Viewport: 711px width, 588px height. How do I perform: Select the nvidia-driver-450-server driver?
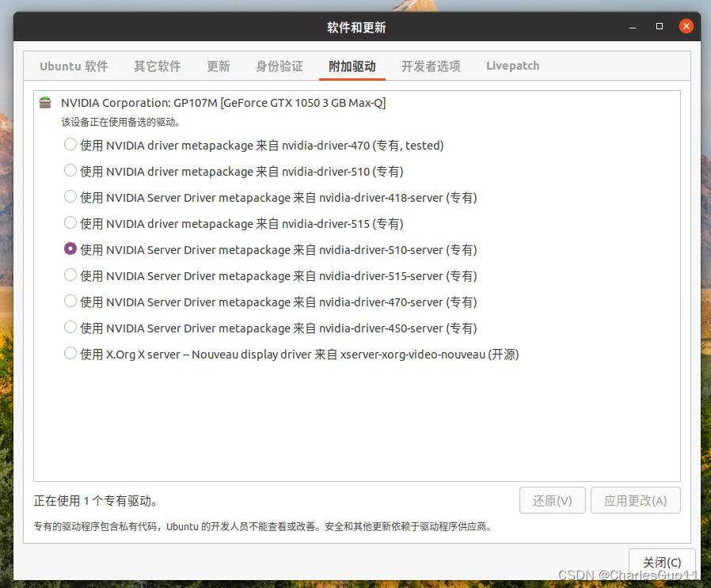point(70,328)
